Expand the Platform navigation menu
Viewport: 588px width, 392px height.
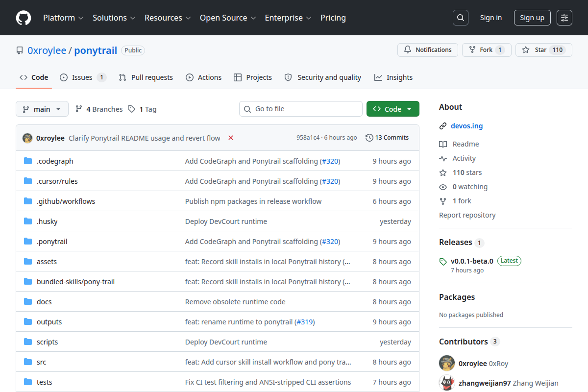pyautogui.click(x=64, y=18)
